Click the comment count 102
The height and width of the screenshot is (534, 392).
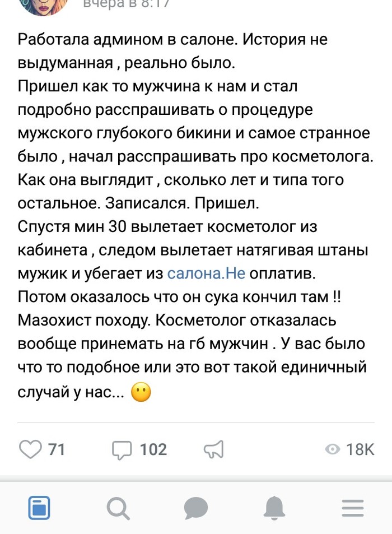(x=153, y=449)
